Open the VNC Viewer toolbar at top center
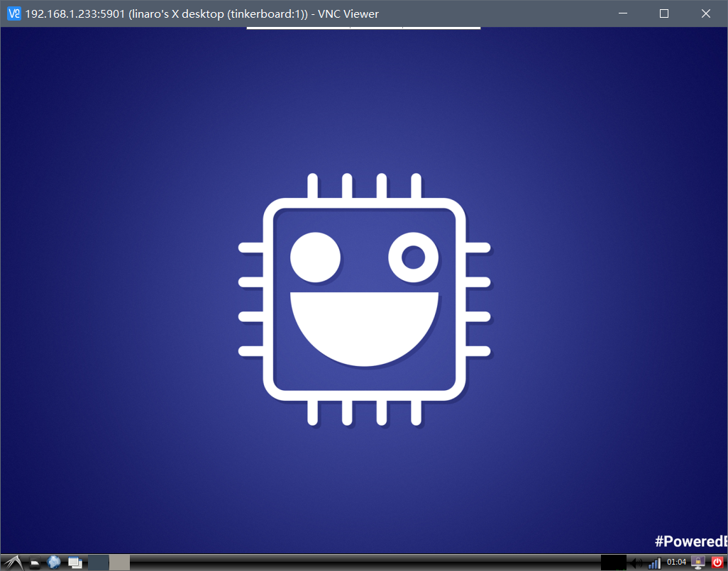 363,28
